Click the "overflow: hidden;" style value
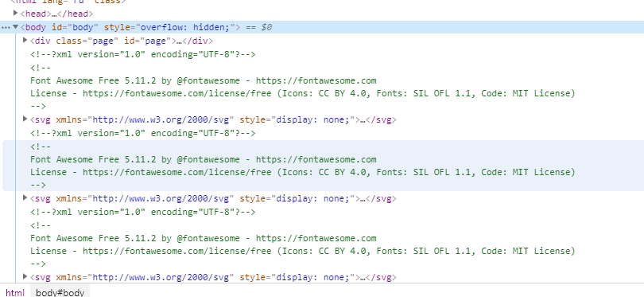 pos(185,28)
